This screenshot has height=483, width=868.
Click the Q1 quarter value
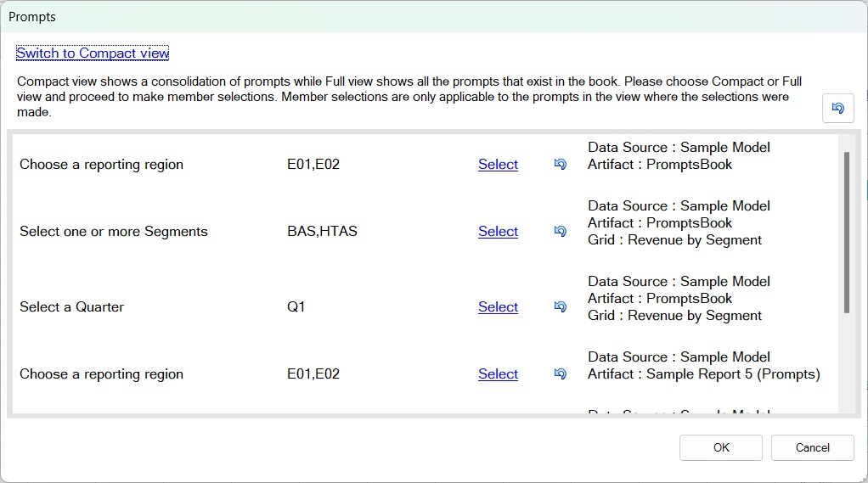point(296,307)
